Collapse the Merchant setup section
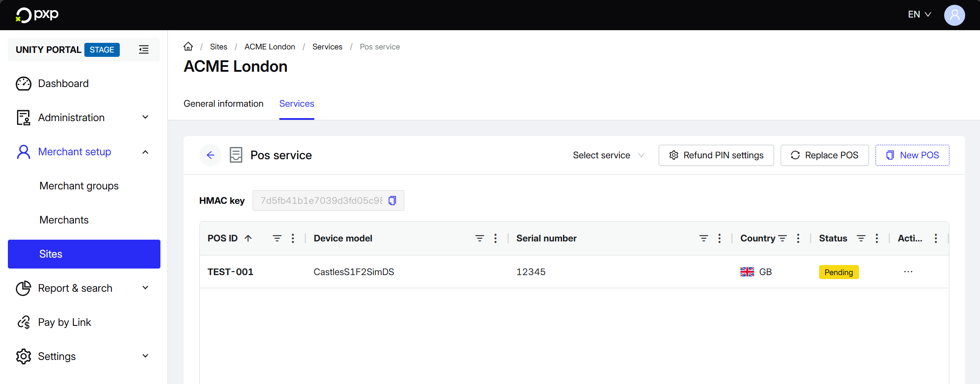 tap(145, 152)
